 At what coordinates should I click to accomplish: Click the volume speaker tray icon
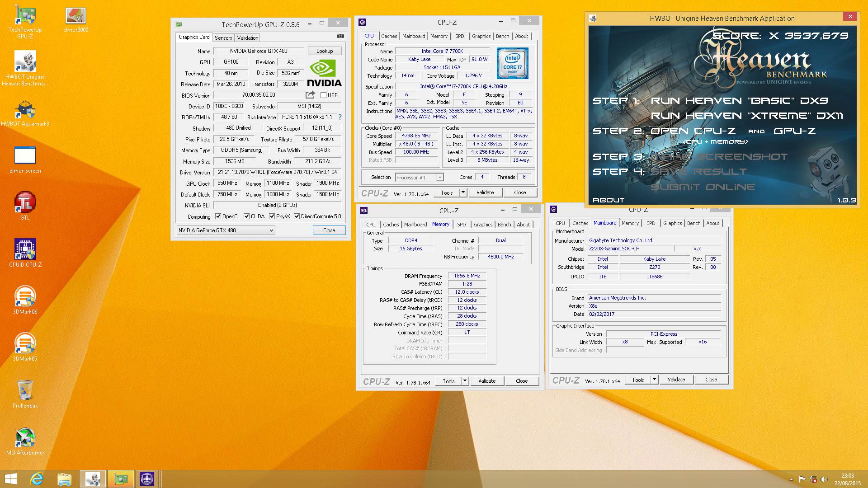(824, 479)
